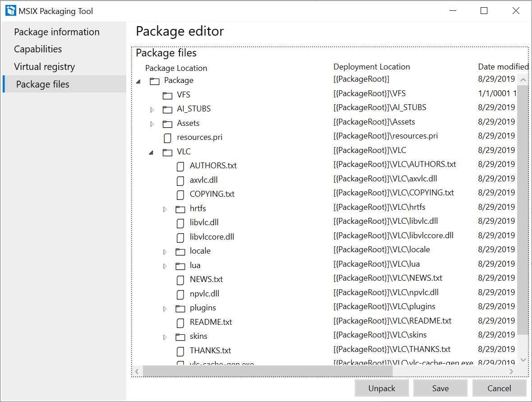The image size is (532, 402).
Task: Click the README.txt file icon
Action: (x=180, y=323)
